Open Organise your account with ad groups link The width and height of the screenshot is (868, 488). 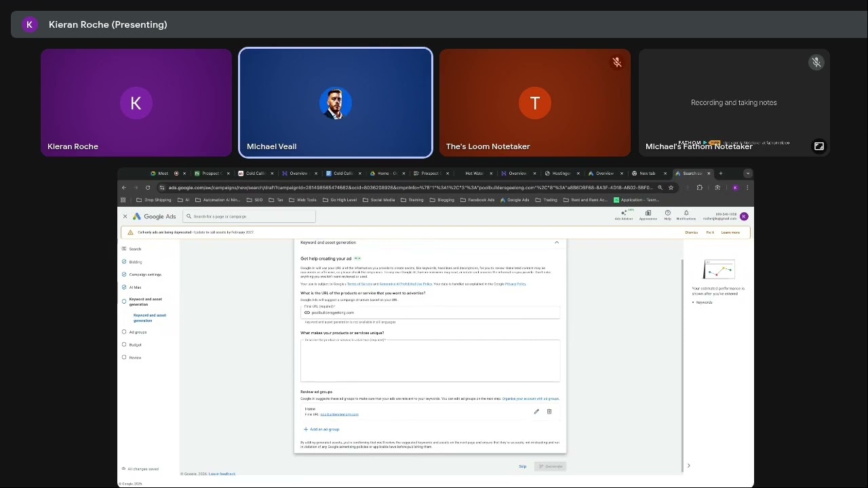(x=530, y=399)
